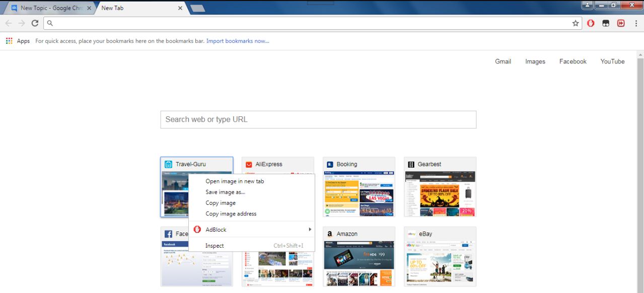The width and height of the screenshot is (644, 293).
Task: Click the Chrome user profile button in title bar
Action: coord(587,5)
